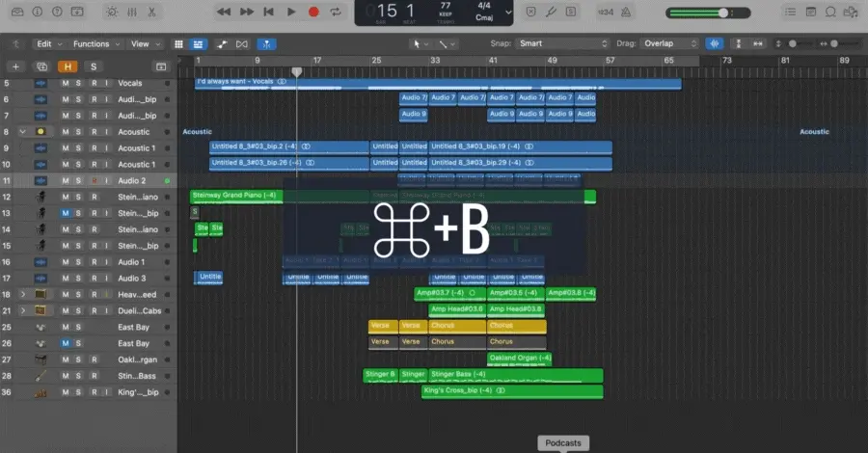The height and width of the screenshot is (453, 868).
Task: Toggle the Metronome click icon
Action: (x=626, y=12)
